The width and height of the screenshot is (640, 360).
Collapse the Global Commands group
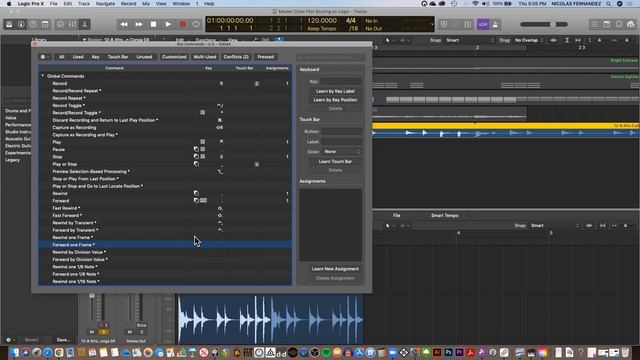42,76
